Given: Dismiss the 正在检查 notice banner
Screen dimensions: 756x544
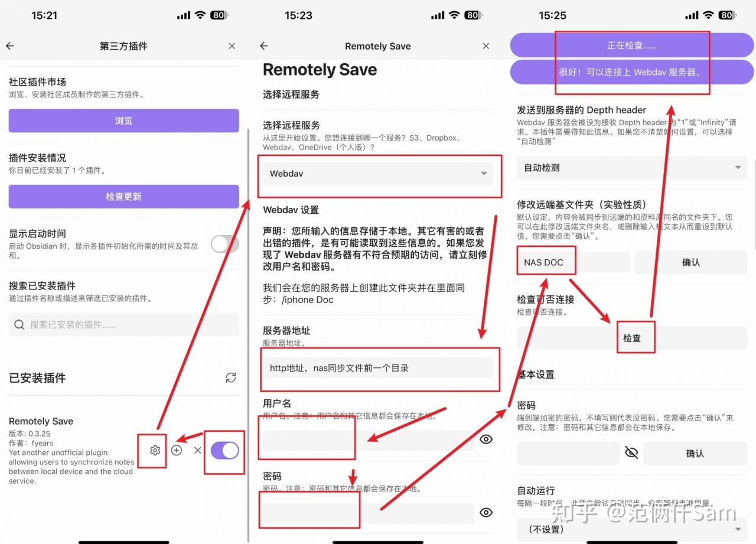Looking at the screenshot, I should coord(632,45).
